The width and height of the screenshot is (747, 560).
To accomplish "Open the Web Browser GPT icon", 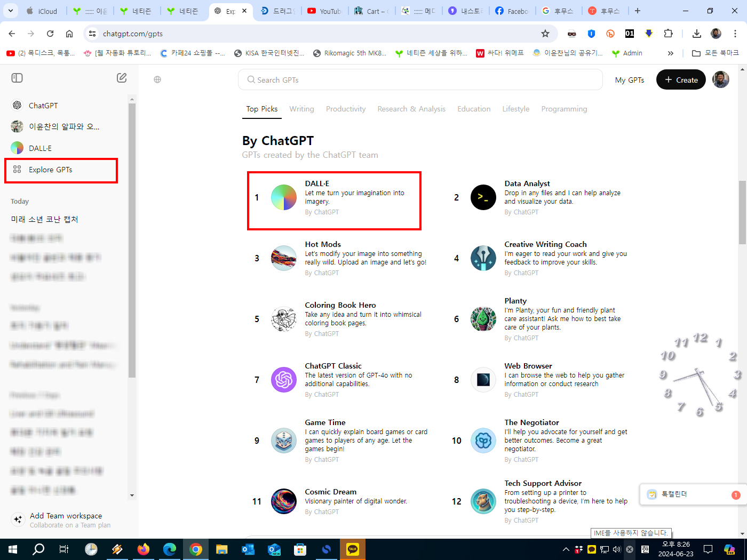I will pos(483,380).
